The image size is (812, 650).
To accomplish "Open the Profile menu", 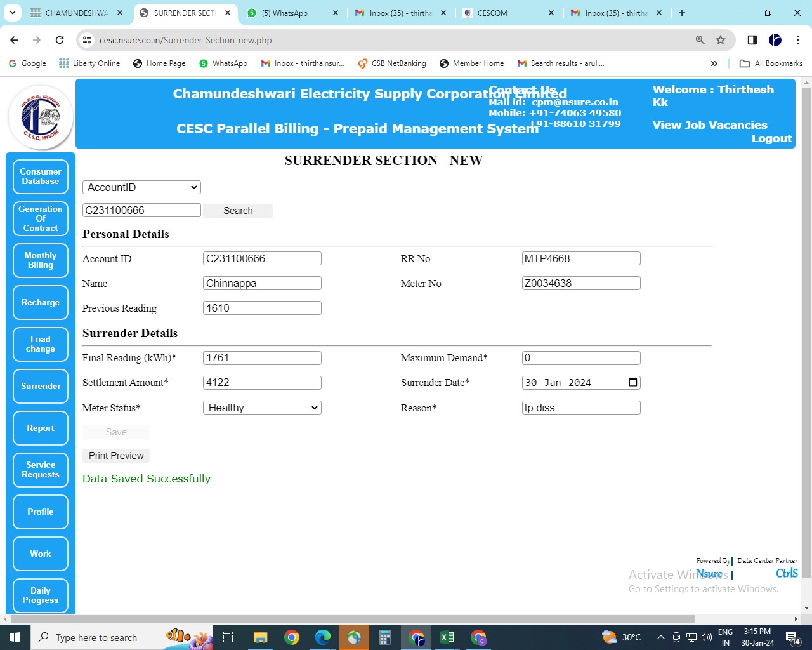I will pos(41,512).
